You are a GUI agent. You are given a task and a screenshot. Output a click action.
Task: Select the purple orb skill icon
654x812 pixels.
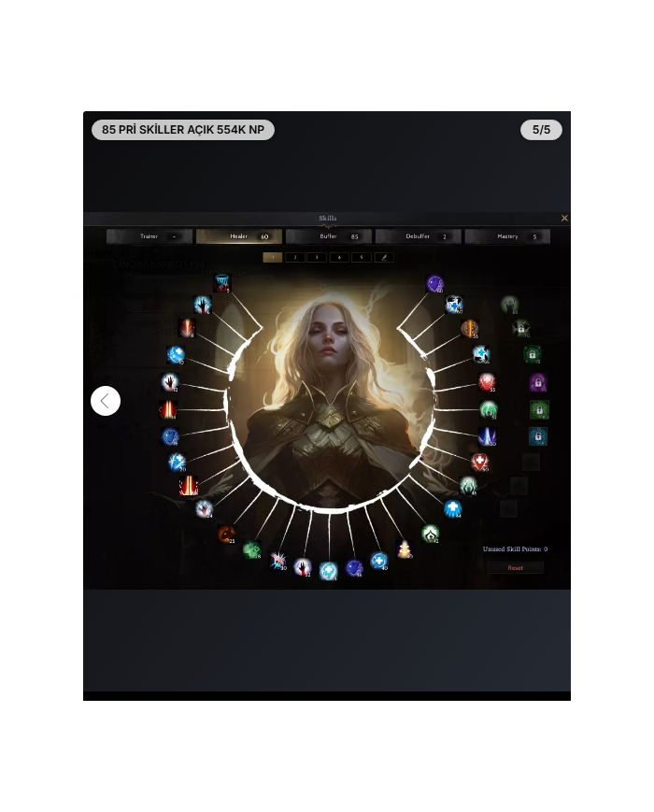click(x=434, y=284)
